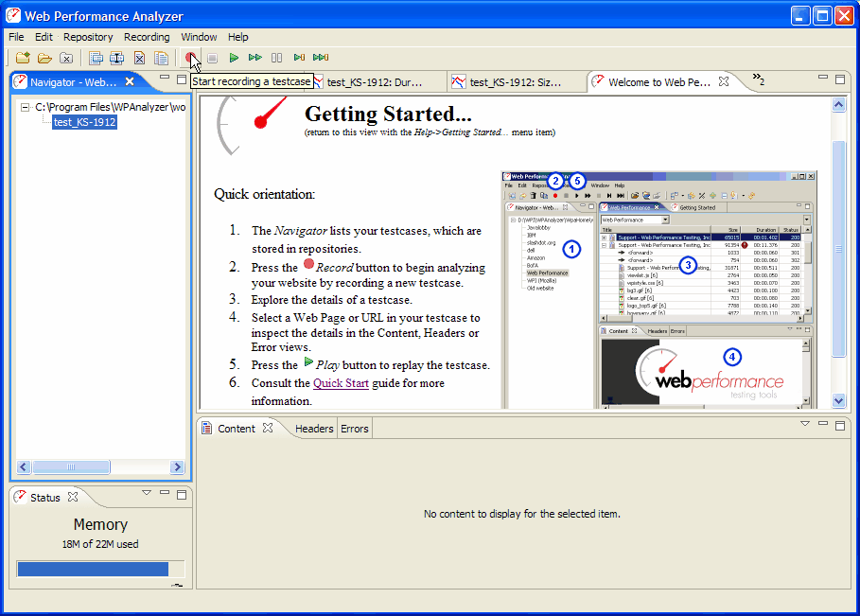Open the Quick Start guide link

[341, 383]
